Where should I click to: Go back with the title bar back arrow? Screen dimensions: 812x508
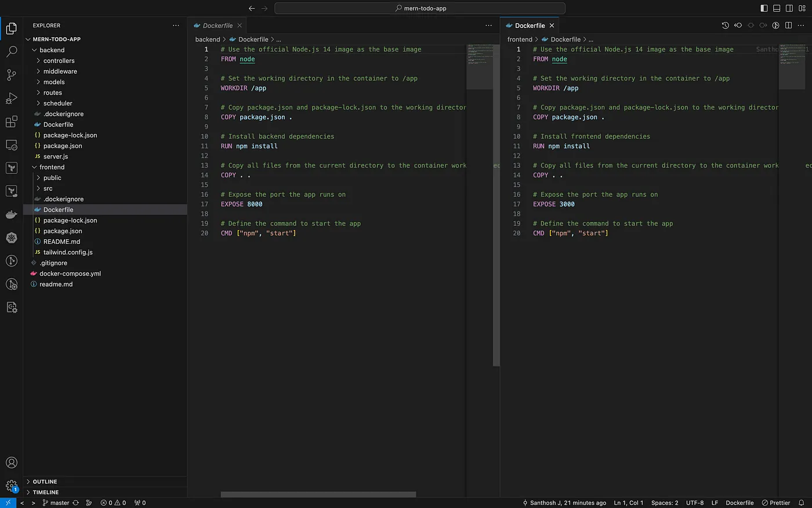[251, 8]
